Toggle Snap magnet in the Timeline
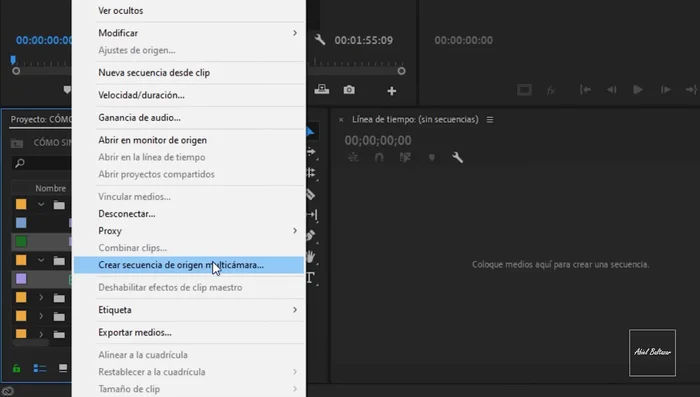 [x=379, y=157]
